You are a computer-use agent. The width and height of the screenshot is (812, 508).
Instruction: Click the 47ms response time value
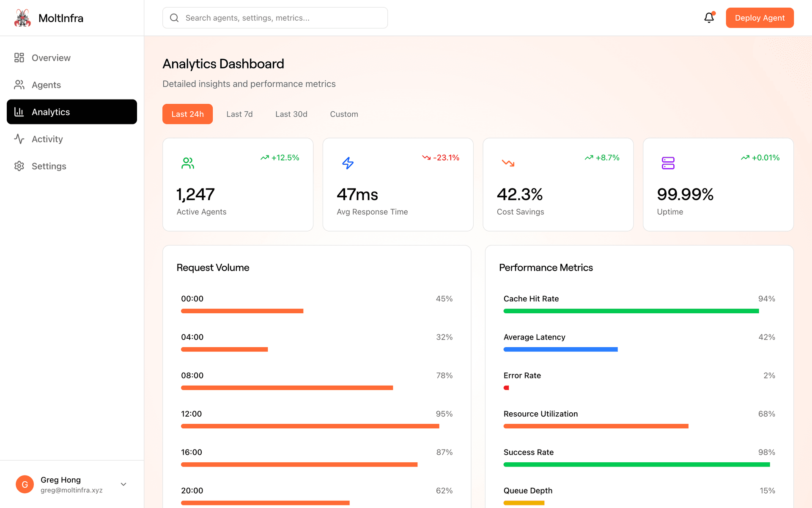click(357, 194)
